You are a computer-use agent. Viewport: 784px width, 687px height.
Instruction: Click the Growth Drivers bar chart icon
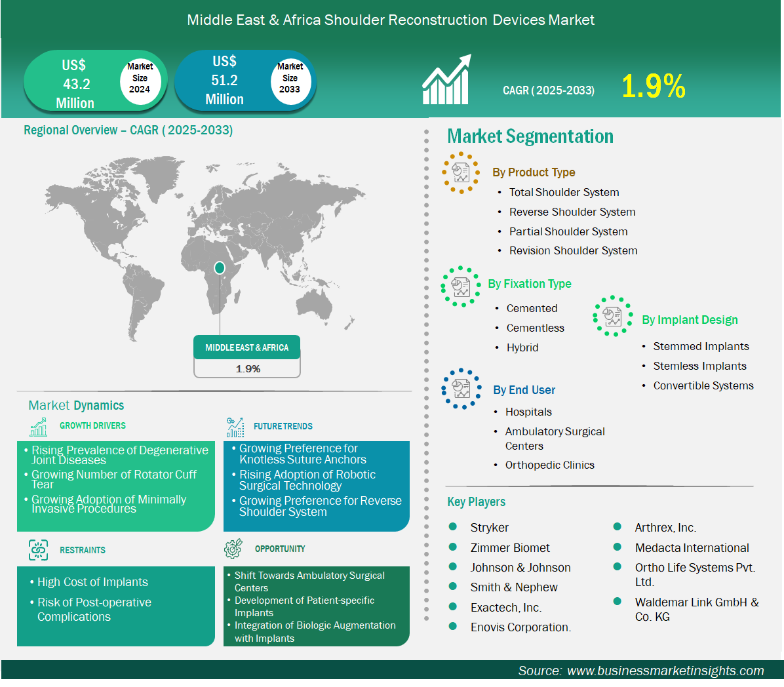coord(39,427)
